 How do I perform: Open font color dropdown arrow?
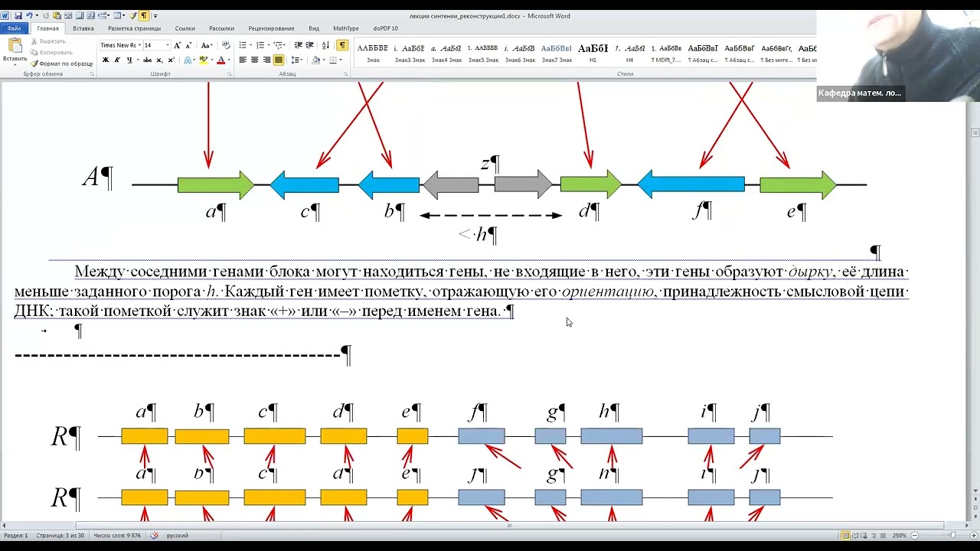[x=229, y=60]
